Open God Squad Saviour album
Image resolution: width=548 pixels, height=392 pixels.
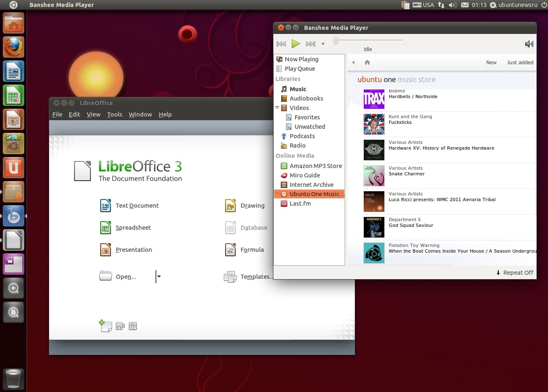(411, 225)
